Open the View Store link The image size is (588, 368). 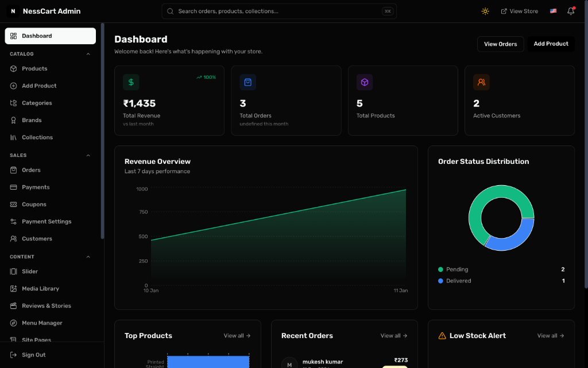[519, 11]
